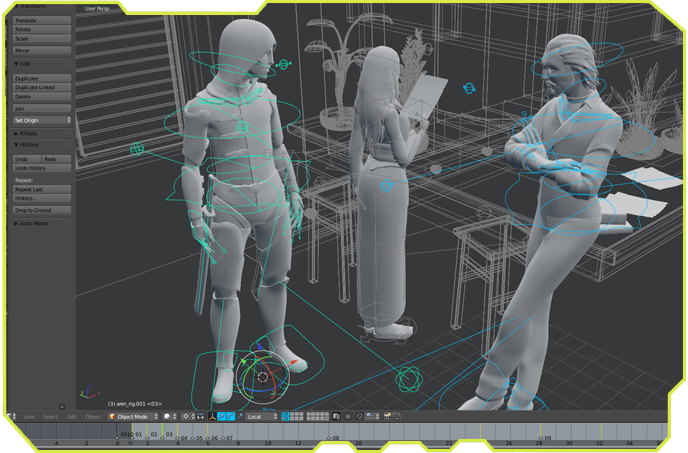Click the small plus icon under the tool shelf
Viewport: 688px width, 453px height.
(61, 406)
